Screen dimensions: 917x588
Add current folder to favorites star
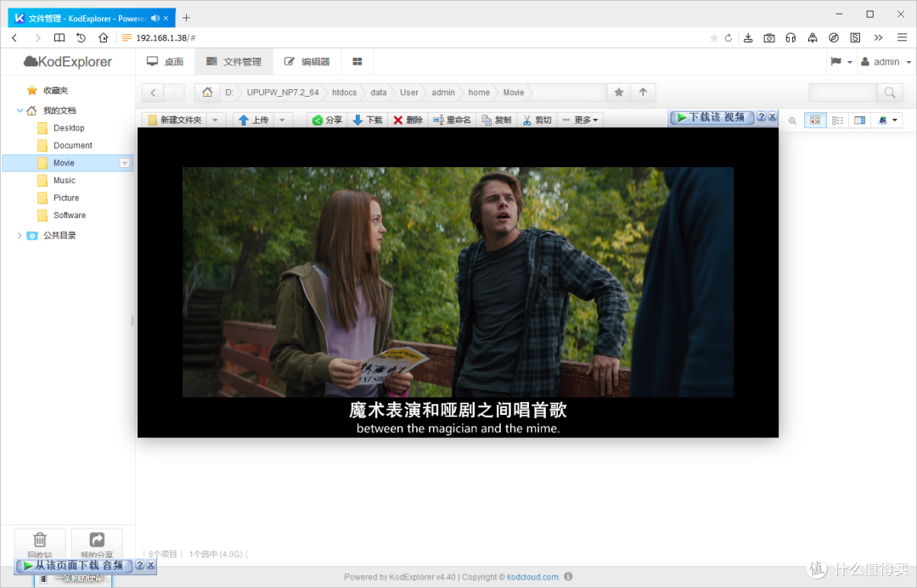tap(619, 92)
